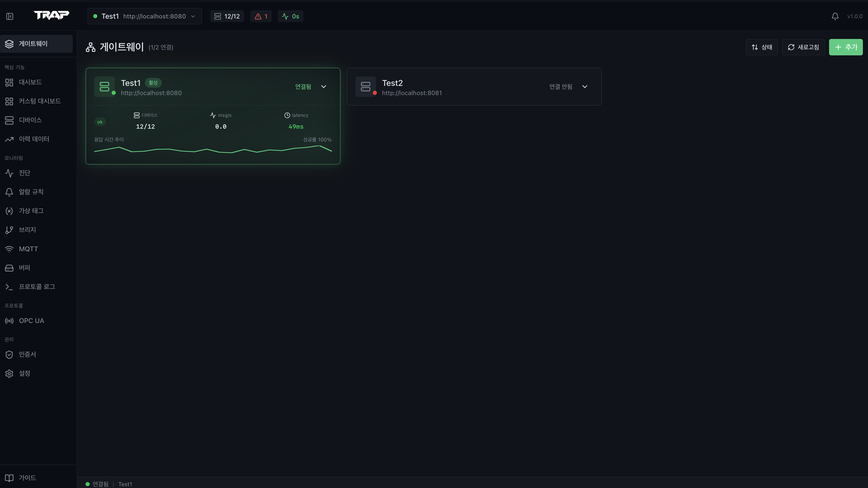Open the notifications bell
Viewport: 868px width, 488px height.
point(835,16)
